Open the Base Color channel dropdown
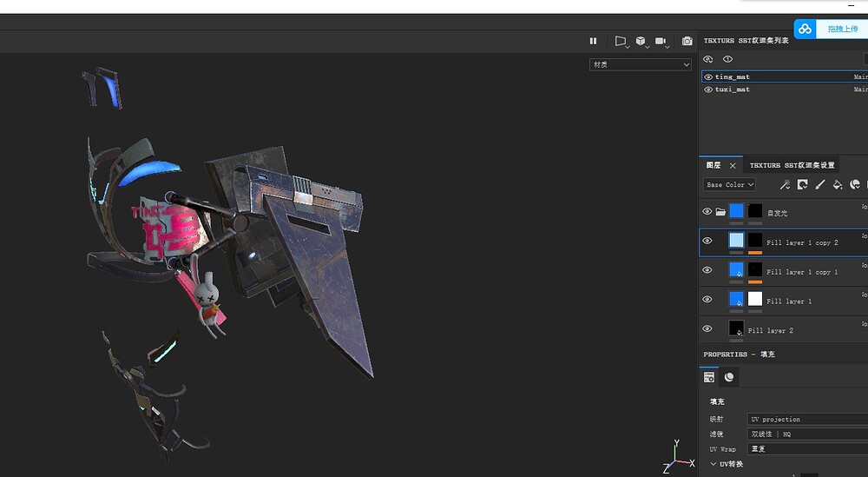Viewport: 868px width, 477px height. pos(730,184)
